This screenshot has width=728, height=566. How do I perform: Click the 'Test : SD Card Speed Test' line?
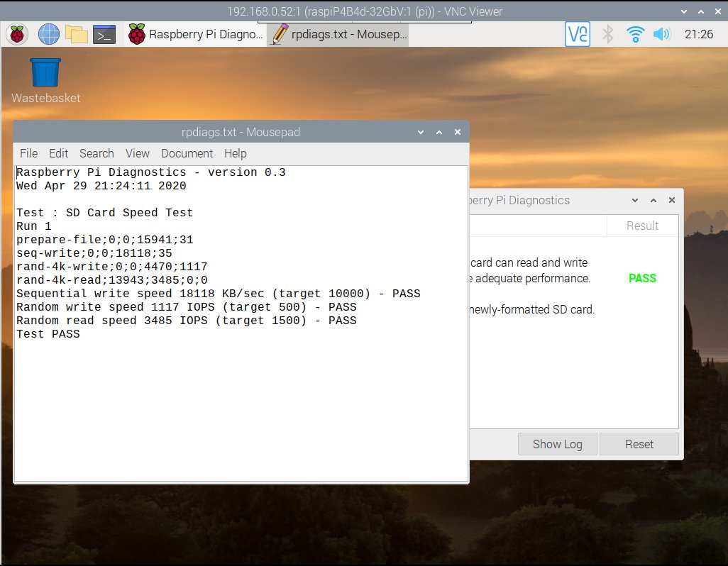pyautogui.click(x=104, y=213)
